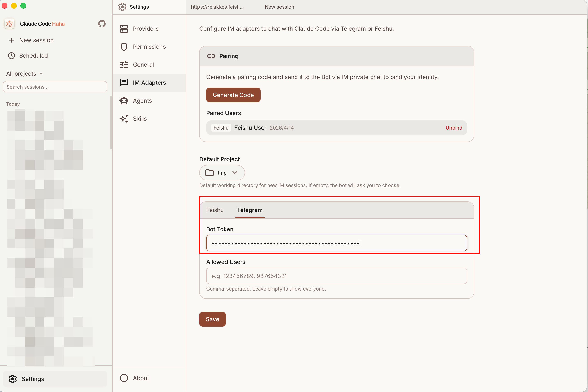588x392 pixels.
Task: Click the Scheduled clock icon
Action: (11, 56)
